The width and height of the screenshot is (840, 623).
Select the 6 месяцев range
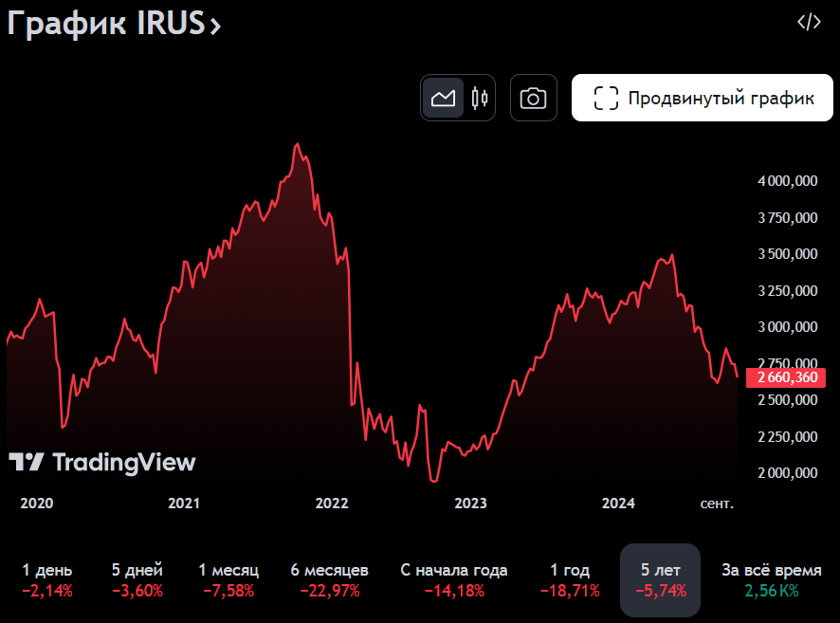coord(330,580)
